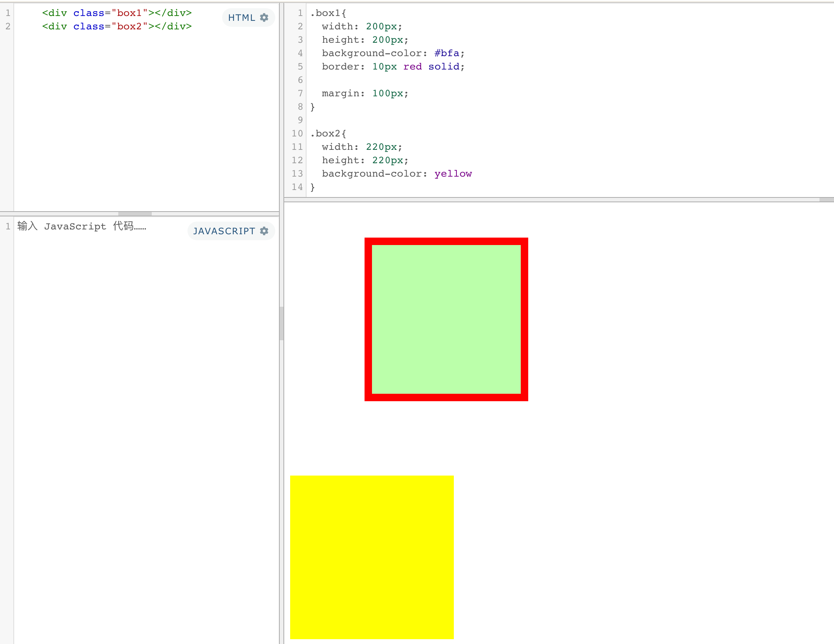Image resolution: width=834 pixels, height=644 pixels.
Task: Click the HTML editor horizontal scrollbar thumb
Action: pyautogui.click(x=135, y=214)
